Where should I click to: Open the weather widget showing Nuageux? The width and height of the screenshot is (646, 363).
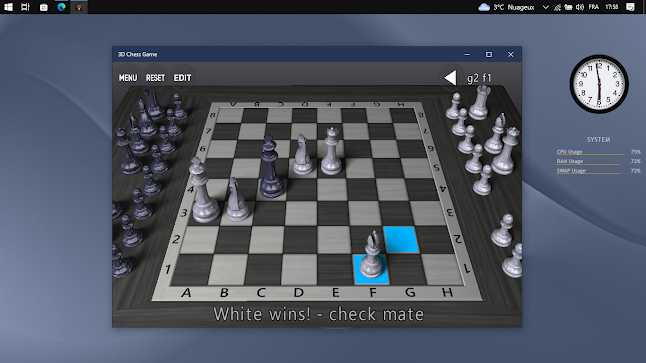coord(506,7)
